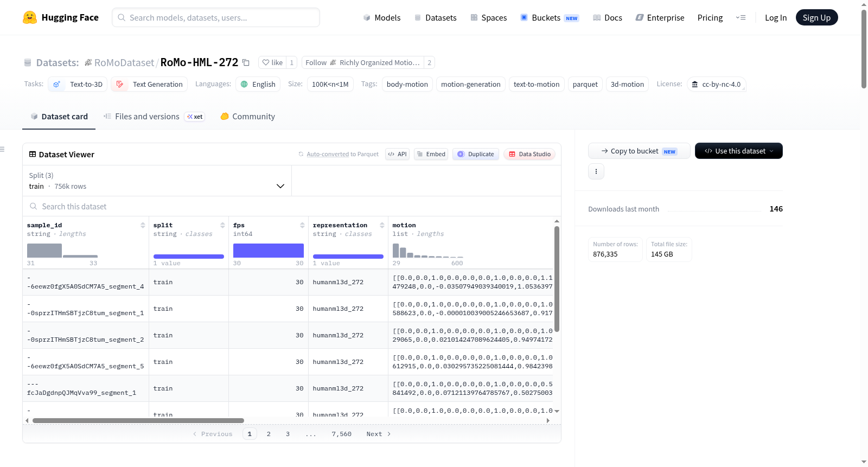Click the Sign Up button
Viewport: 868px width, 467px height.
click(x=816, y=17)
